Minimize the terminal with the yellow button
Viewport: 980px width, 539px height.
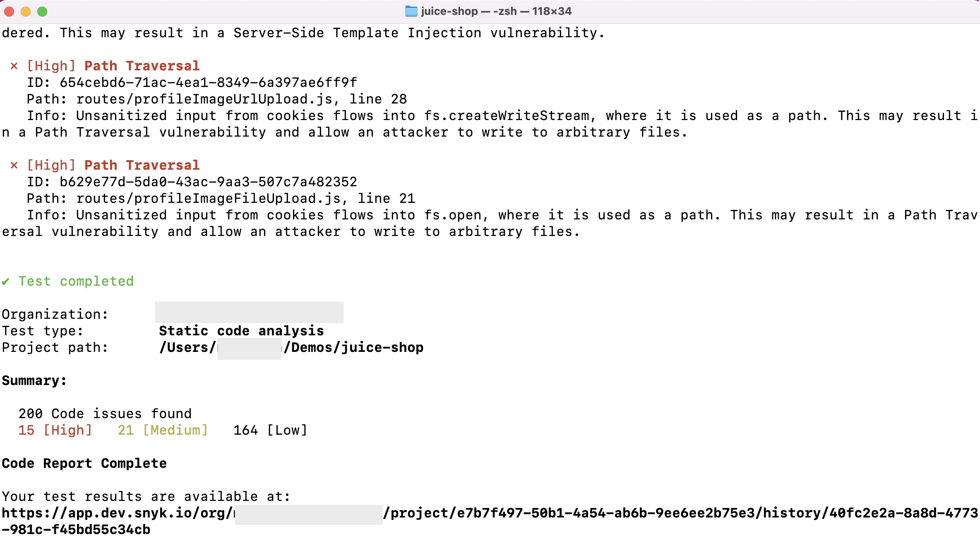pyautogui.click(x=26, y=12)
